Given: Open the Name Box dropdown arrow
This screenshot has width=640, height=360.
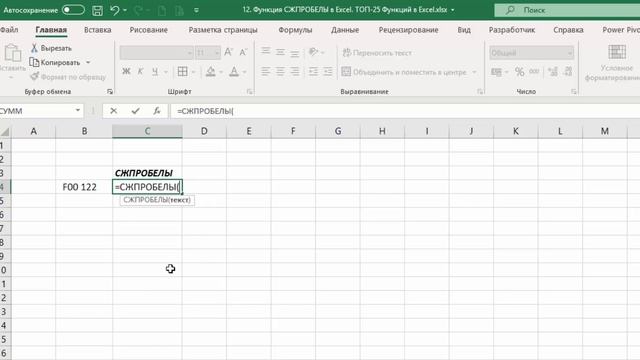Looking at the screenshot, I should (x=78, y=110).
